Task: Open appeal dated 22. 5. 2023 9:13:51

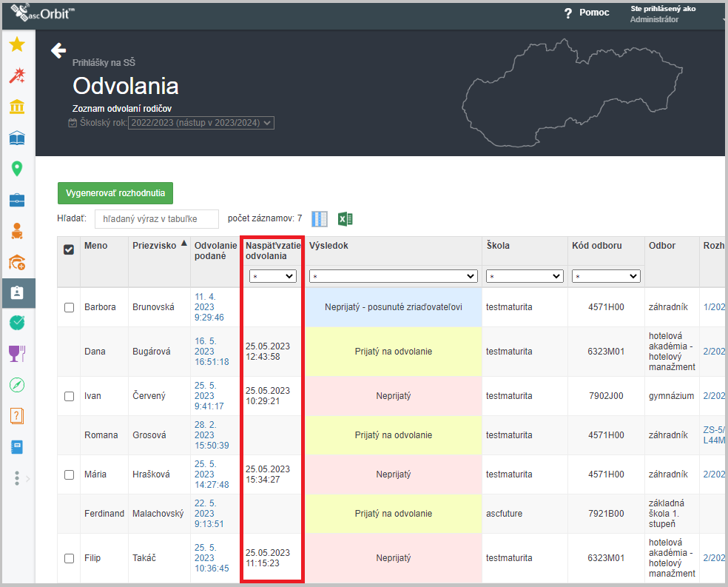Action: (x=209, y=514)
